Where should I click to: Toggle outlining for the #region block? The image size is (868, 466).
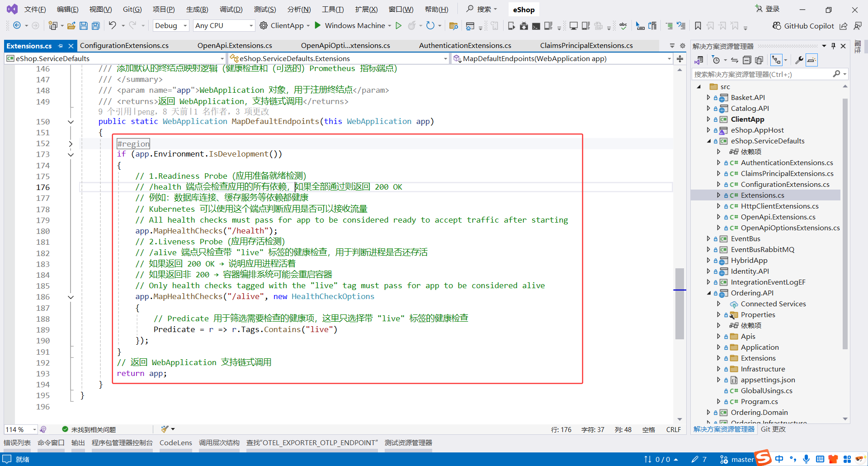click(x=71, y=143)
